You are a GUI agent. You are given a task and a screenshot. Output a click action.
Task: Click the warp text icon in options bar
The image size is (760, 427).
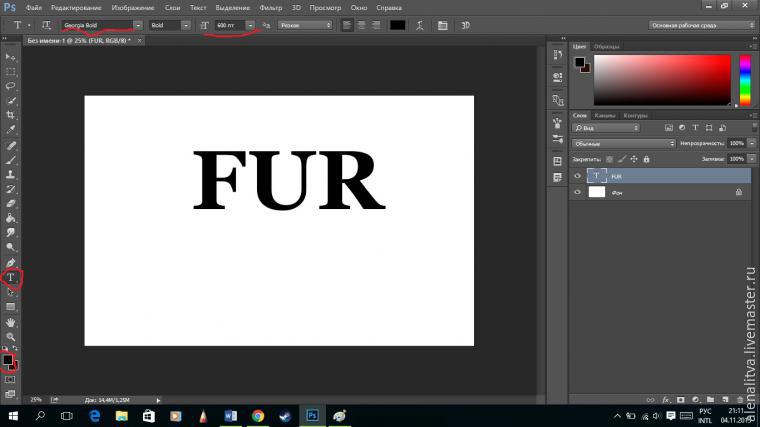(418, 24)
